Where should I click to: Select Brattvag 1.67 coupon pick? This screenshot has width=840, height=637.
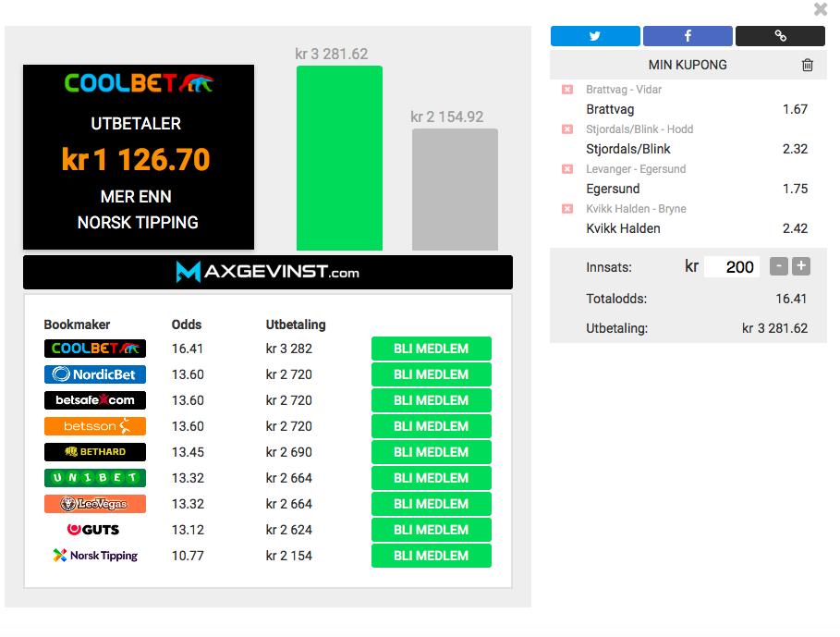[x=697, y=109]
